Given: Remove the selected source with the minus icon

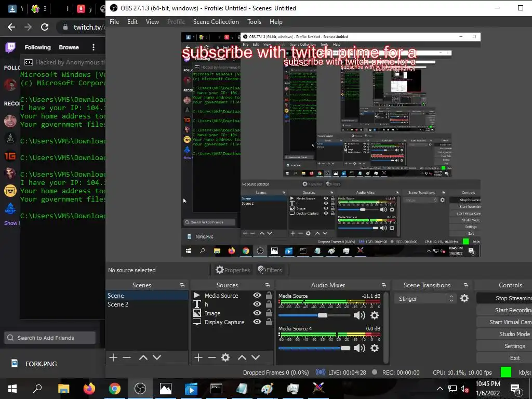Looking at the screenshot, I should coord(212,357).
